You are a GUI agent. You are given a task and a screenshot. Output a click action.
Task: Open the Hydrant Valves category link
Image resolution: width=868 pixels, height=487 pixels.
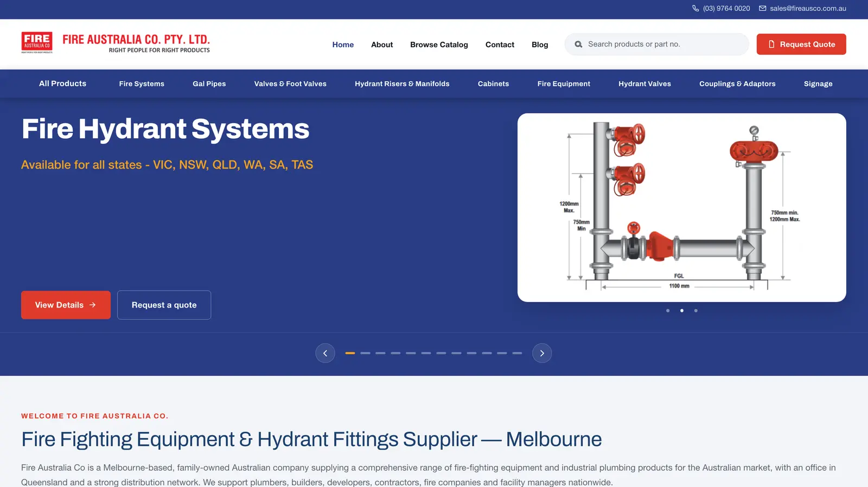[644, 84]
